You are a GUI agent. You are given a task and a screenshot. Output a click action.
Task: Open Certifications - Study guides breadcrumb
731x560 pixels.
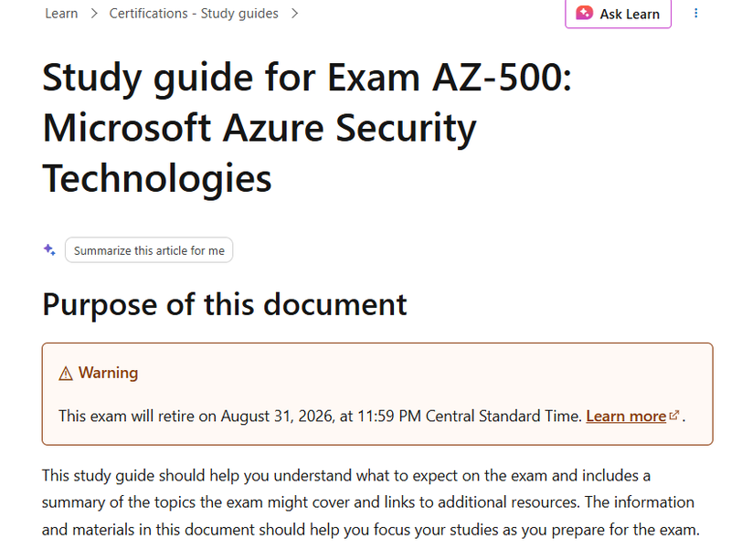pyautogui.click(x=194, y=14)
